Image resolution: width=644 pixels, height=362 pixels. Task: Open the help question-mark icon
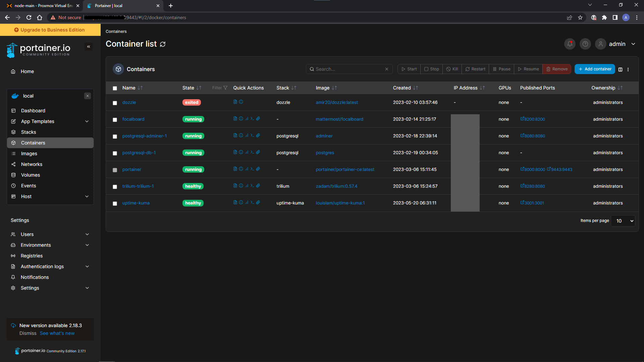(585, 44)
